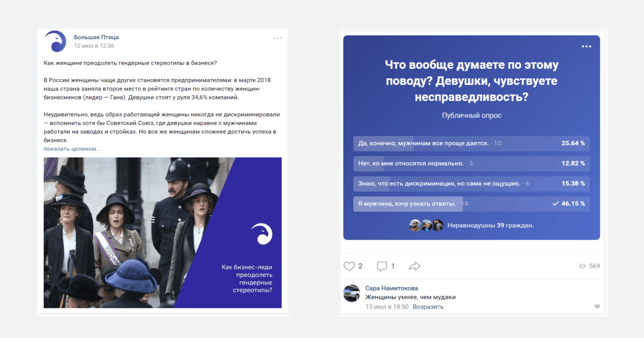Screen dimensions: 644x338
Task: Open the suffragettes article image thumbnail
Action: pos(162,233)
